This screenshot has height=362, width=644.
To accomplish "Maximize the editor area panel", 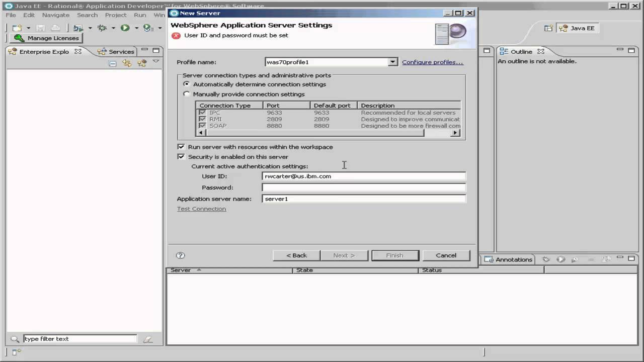I will pyautogui.click(x=487, y=50).
